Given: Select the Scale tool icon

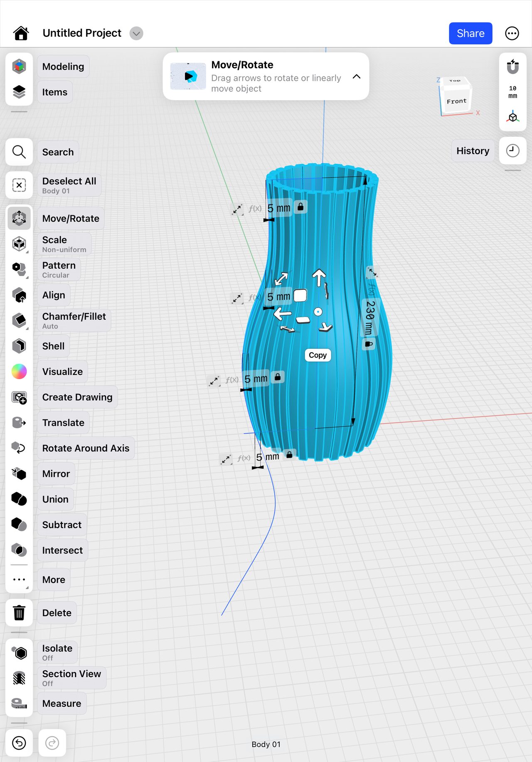Looking at the screenshot, I should (x=19, y=244).
